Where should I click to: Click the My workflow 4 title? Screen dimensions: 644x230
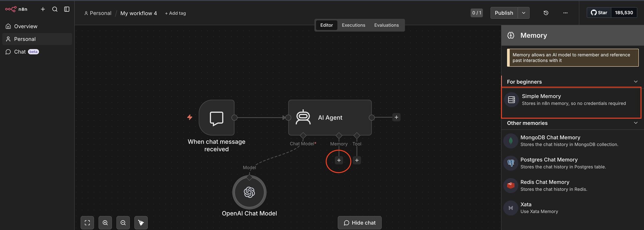tap(139, 13)
